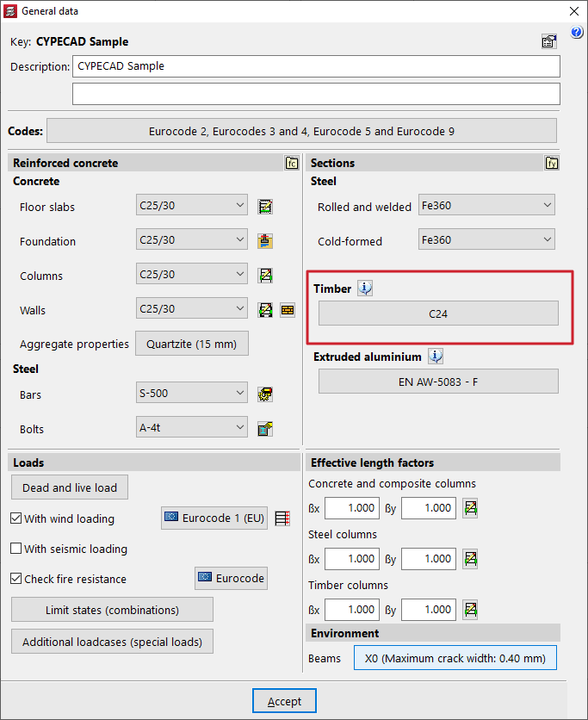The image size is (588, 720).
Task: Uncheck the Check fire resistance option
Action: (x=16, y=579)
